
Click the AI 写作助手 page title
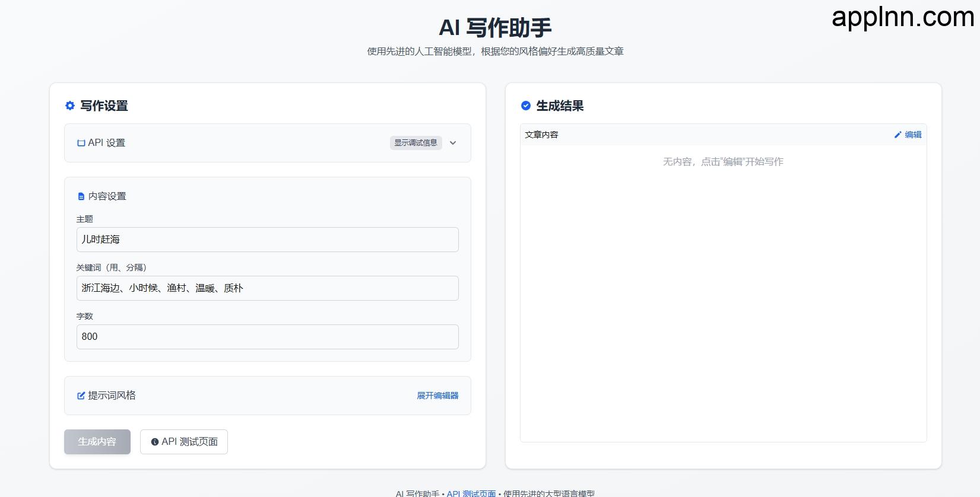tap(496, 28)
